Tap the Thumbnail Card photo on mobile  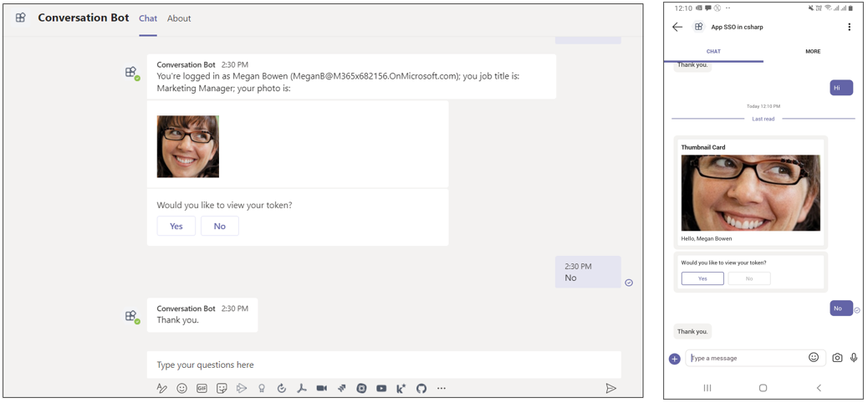751,192
